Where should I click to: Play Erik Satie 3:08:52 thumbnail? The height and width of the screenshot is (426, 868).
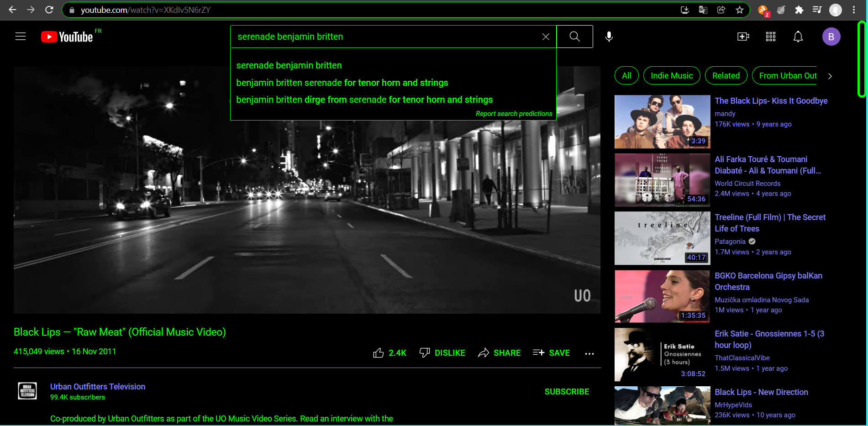tap(662, 355)
